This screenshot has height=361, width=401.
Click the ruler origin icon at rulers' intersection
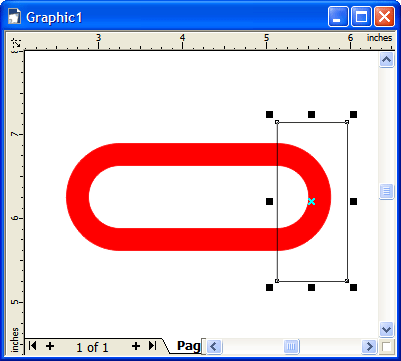[x=16, y=43]
